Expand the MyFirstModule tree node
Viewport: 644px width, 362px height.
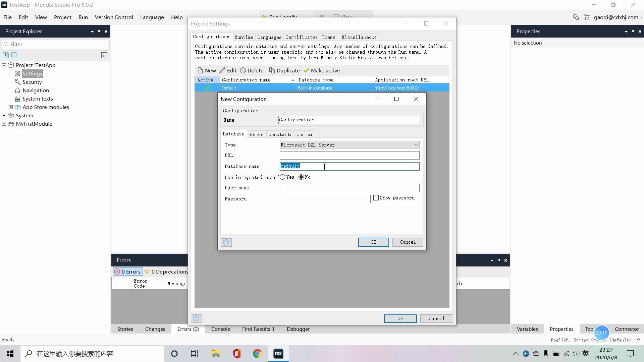coord(4,124)
